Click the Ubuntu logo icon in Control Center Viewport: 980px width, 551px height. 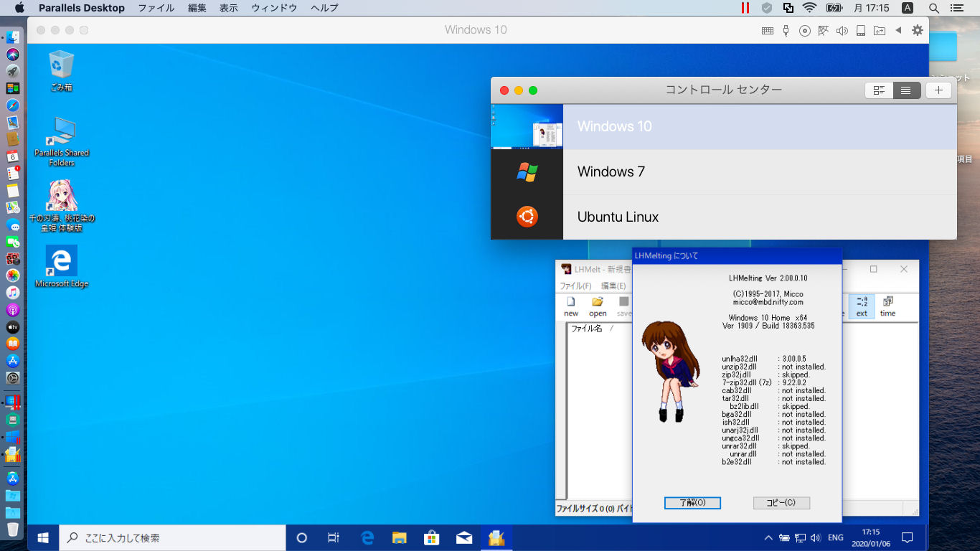pos(527,217)
